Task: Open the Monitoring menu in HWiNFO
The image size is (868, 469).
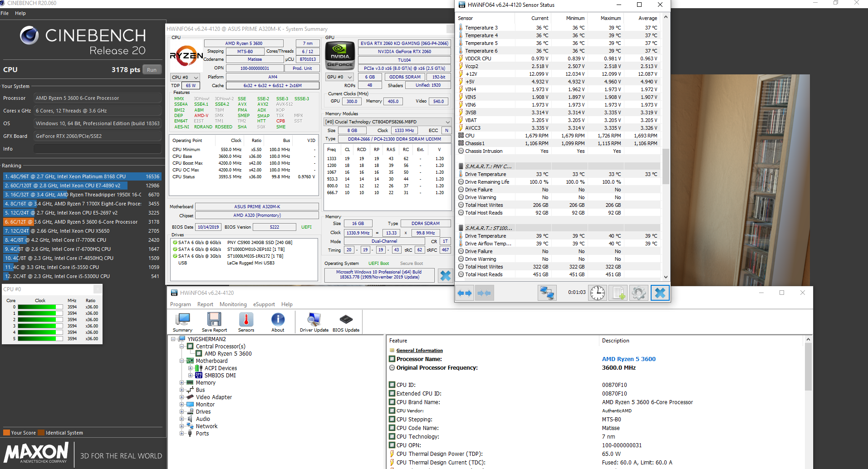Action: click(233, 304)
